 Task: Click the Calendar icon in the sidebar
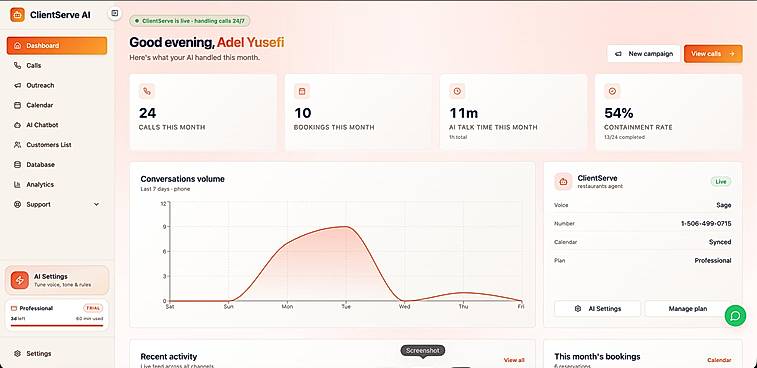pyautogui.click(x=17, y=105)
